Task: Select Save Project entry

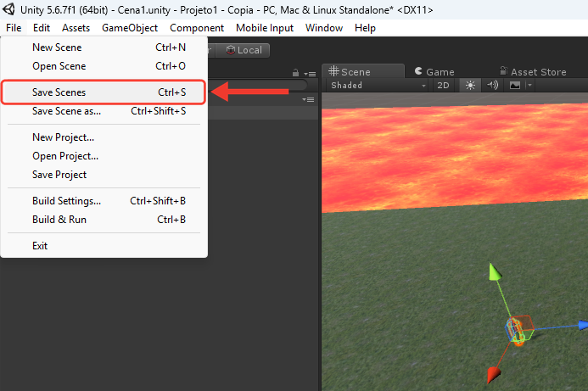Action: 104,175
